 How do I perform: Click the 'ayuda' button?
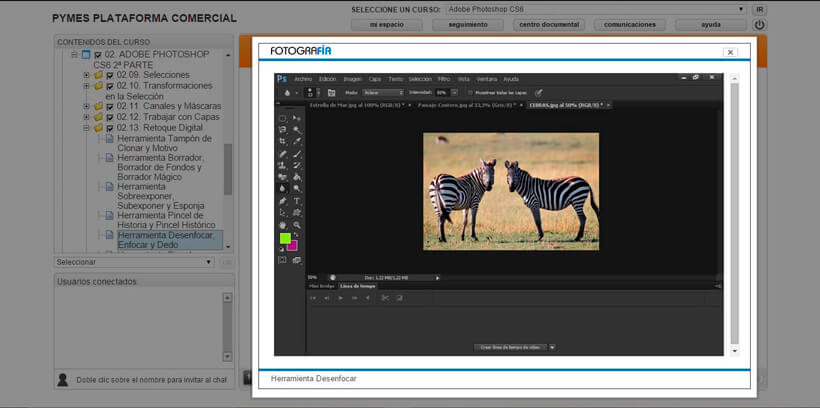point(711,25)
